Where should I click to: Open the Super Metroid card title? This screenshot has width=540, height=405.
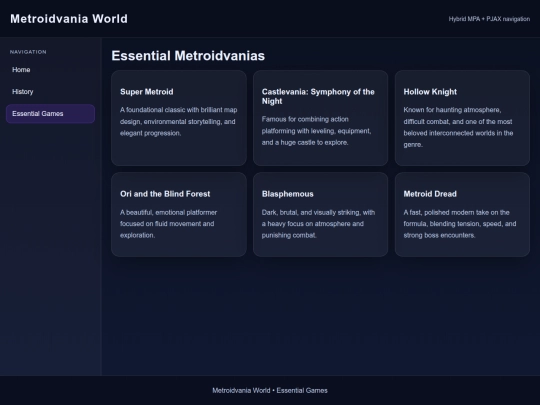click(147, 92)
